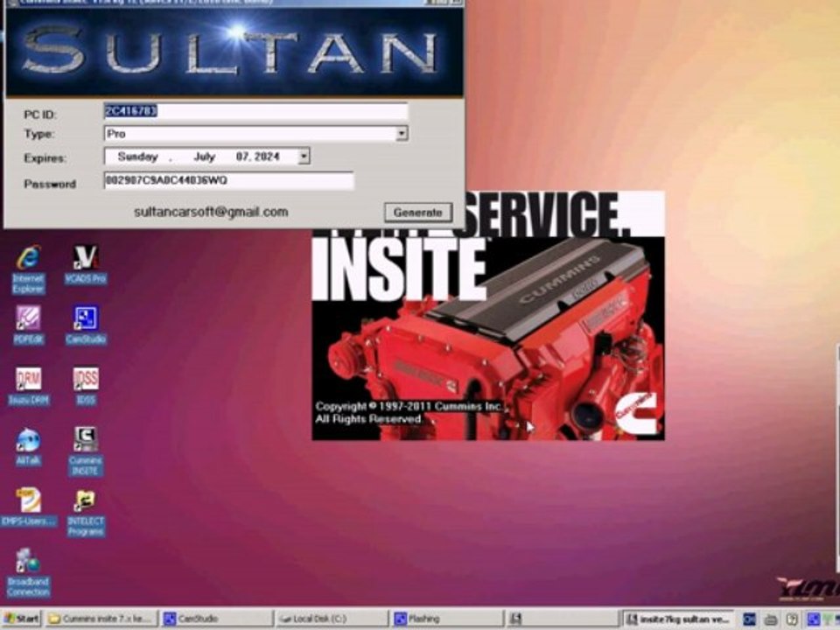840x630 pixels.
Task: Click the Password field with generated key
Action: (x=228, y=180)
